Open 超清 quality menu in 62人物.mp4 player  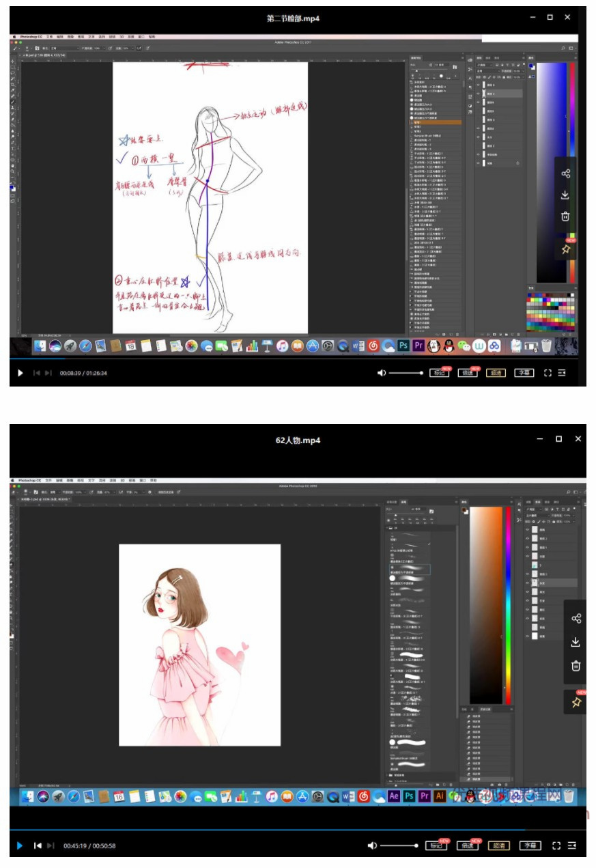498,845
